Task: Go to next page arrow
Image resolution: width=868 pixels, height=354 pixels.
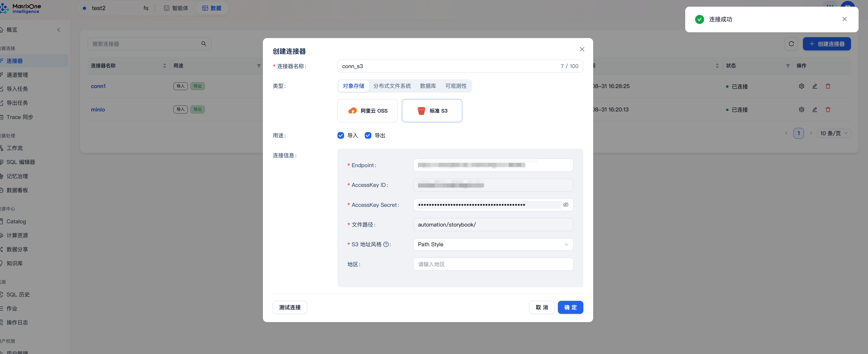Action: (x=811, y=133)
